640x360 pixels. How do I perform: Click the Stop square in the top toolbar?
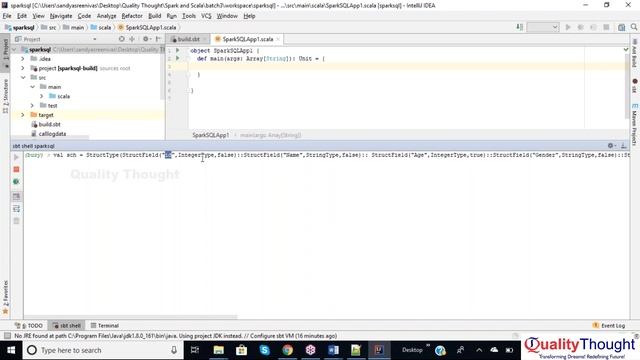coord(607,27)
